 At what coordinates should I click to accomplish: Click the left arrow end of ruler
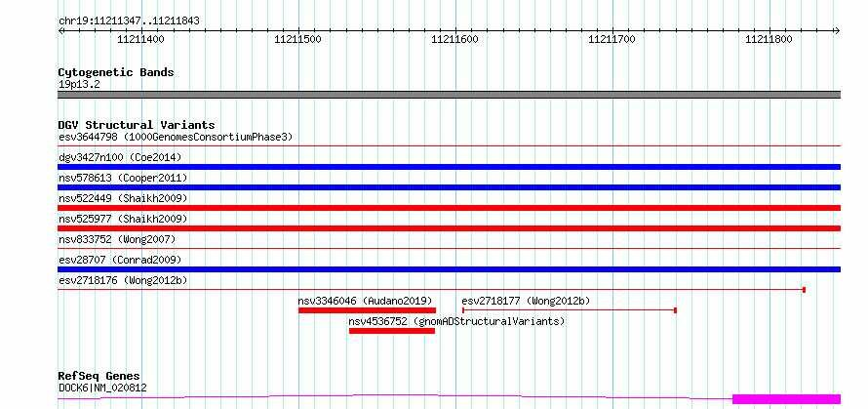[x=60, y=31]
